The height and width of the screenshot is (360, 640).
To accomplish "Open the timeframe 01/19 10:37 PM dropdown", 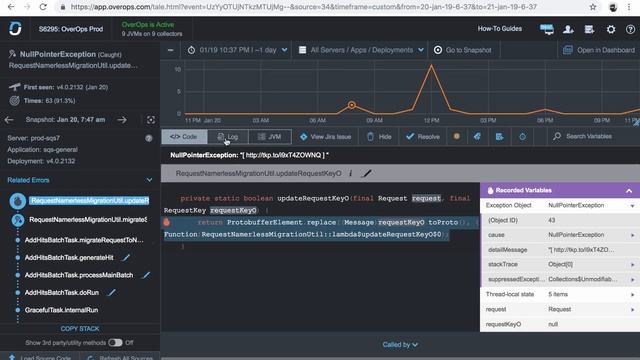I will click(x=239, y=50).
